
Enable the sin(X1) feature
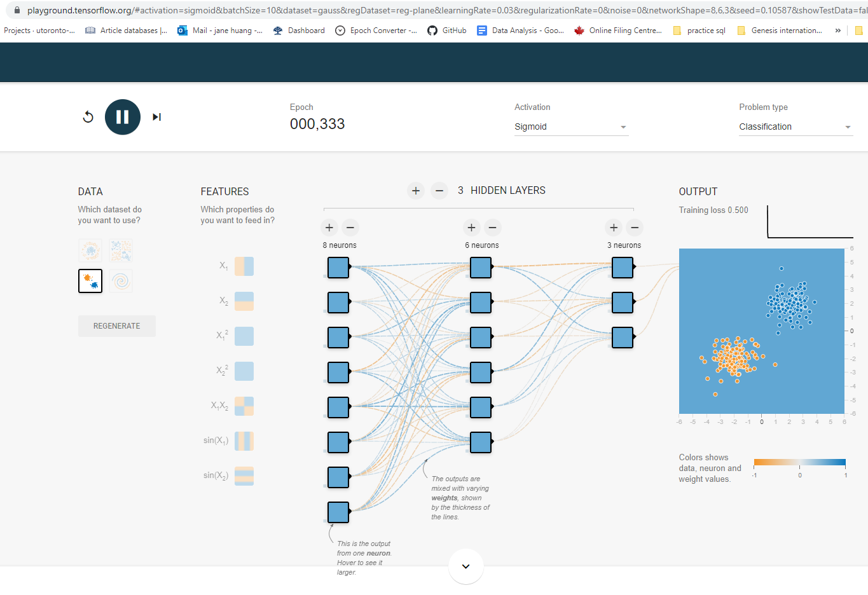(x=244, y=441)
